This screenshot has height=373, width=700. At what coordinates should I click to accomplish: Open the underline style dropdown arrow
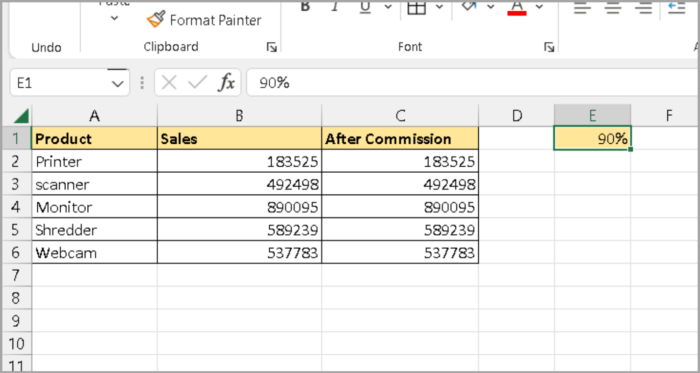pyautogui.click(x=388, y=6)
